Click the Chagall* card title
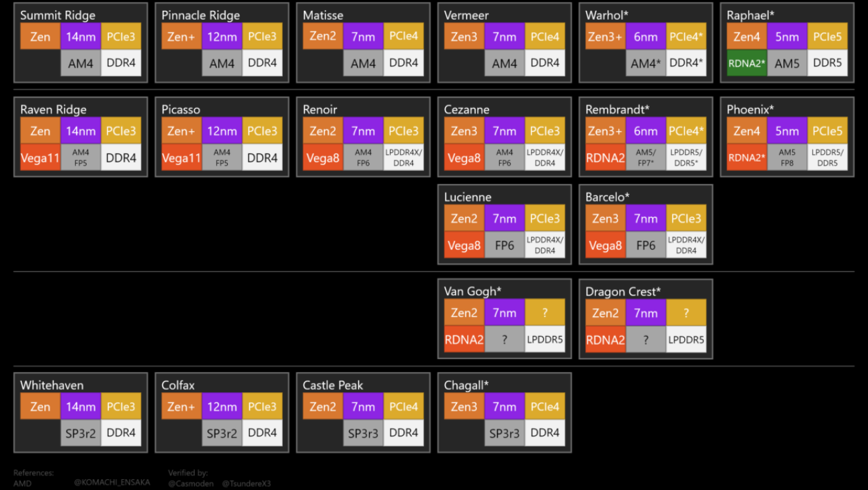Screen dimensions: 868x490 pos(467,385)
